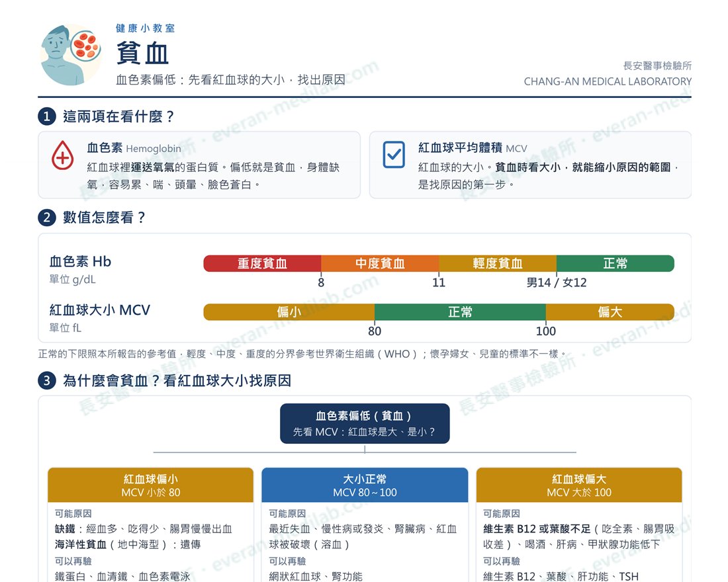Select the orange 中度貧血 bar segment

tap(380, 263)
